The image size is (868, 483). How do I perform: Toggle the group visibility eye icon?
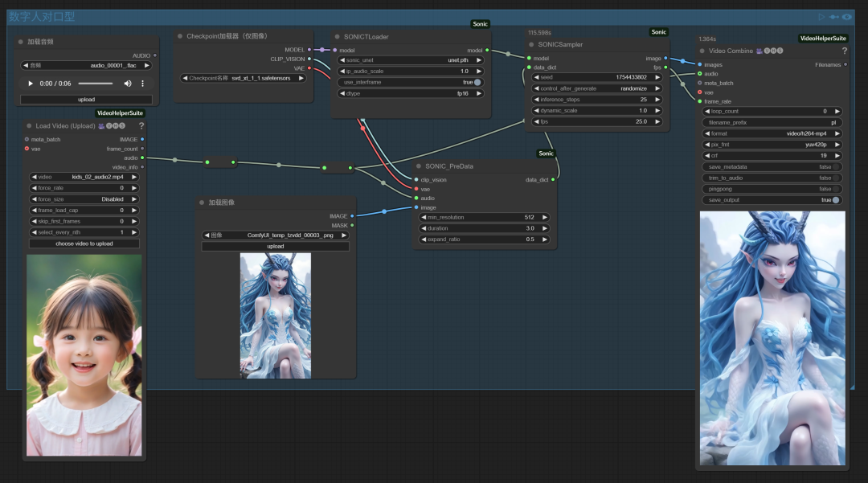(x=847, y=16)
